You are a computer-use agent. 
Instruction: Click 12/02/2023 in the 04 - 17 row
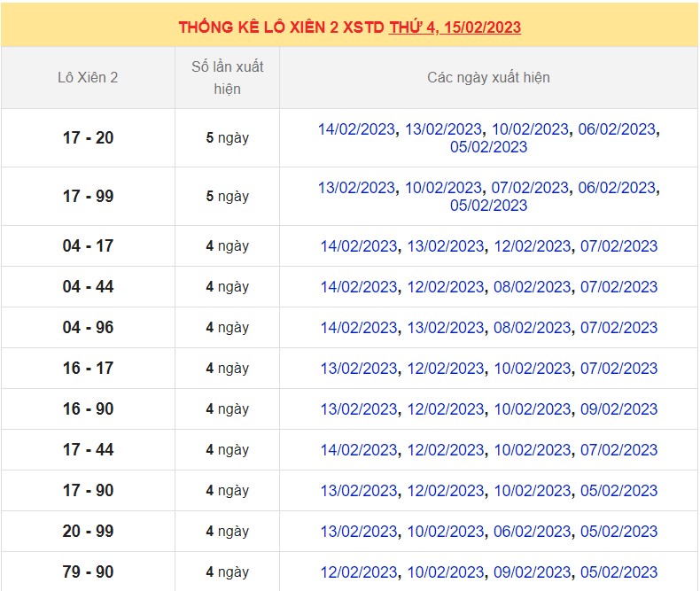(x=533, y=246)
